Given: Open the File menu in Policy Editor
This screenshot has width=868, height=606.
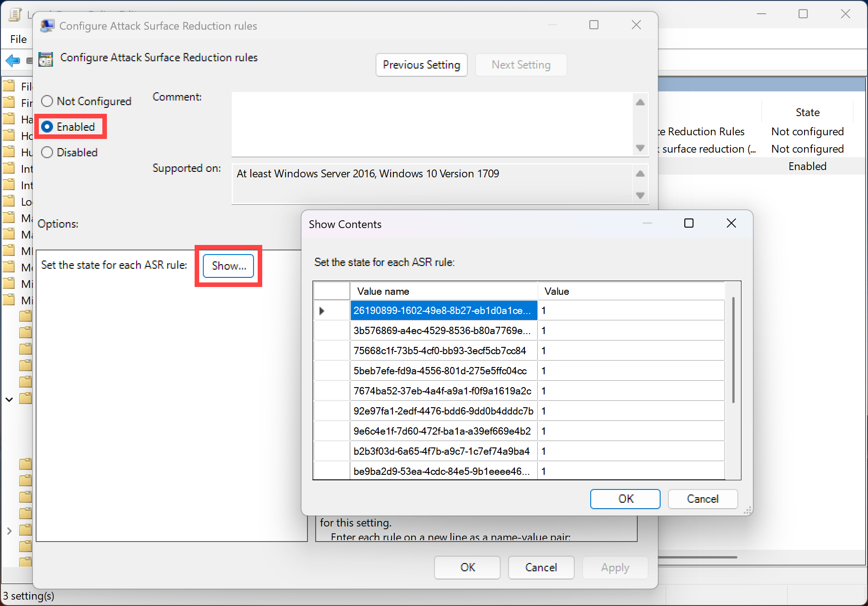Looking at the screenshot, I should click(18, 39).
